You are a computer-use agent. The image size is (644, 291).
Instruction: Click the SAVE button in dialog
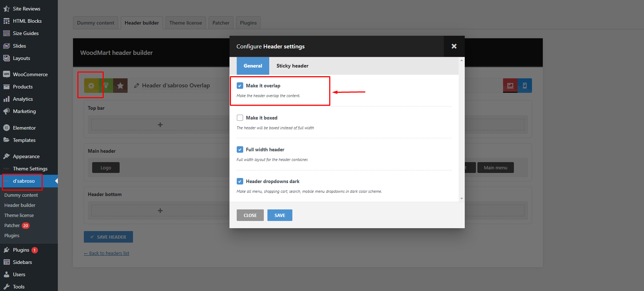(x=280, y=215)
